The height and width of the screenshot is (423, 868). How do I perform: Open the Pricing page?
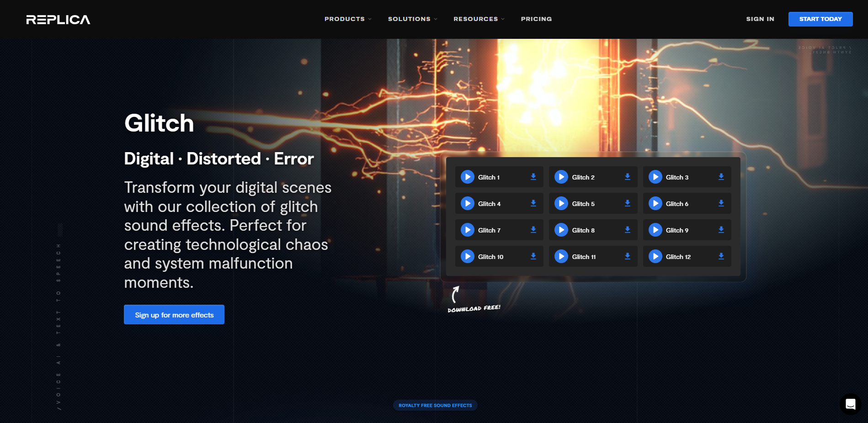(536, 19)
